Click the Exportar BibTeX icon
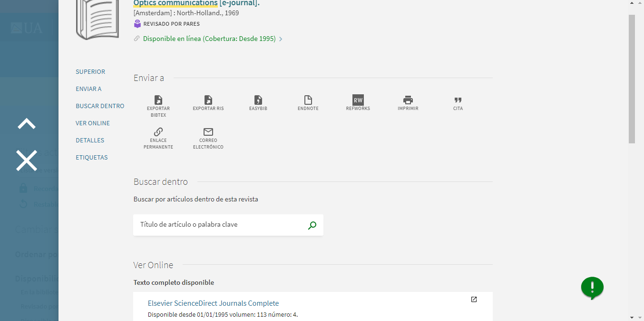The width and height of the screenshot is (644, 321). pos(158,100)
